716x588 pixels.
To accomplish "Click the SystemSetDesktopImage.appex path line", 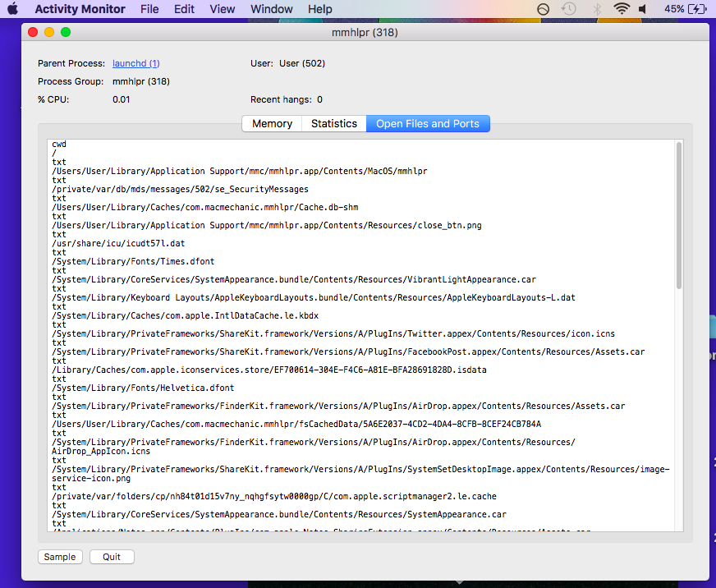I will 360,474.
